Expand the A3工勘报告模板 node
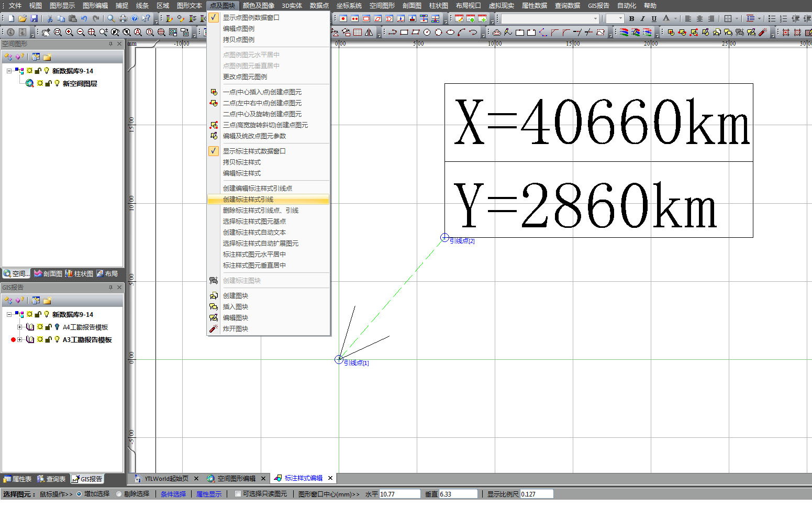812x507 pixels. pyautogui.click(x=19, y=339)
